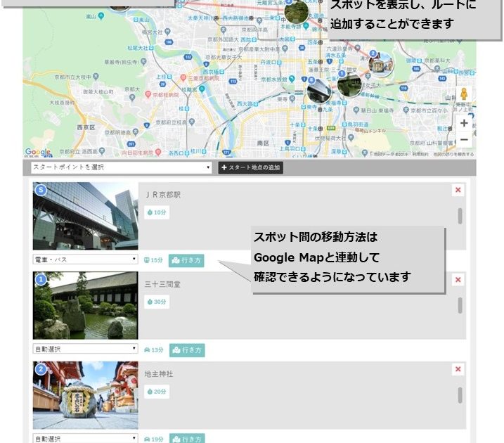Open 自動選択 dropdown under 三十三間堂
The width and height of the screenshot is (504, 443).
[85, 349]
